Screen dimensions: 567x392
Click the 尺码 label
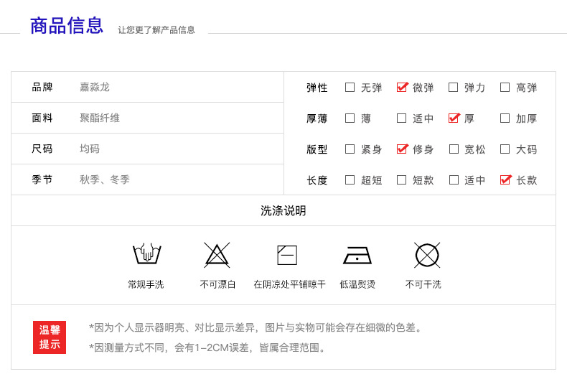42,149
